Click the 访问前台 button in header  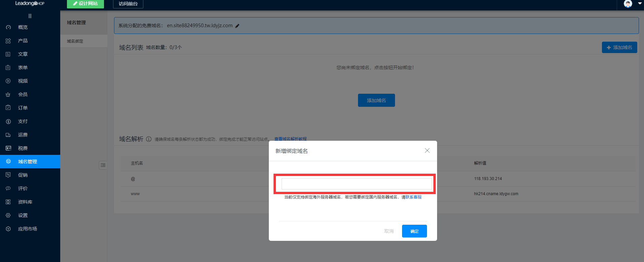(128, 4)
